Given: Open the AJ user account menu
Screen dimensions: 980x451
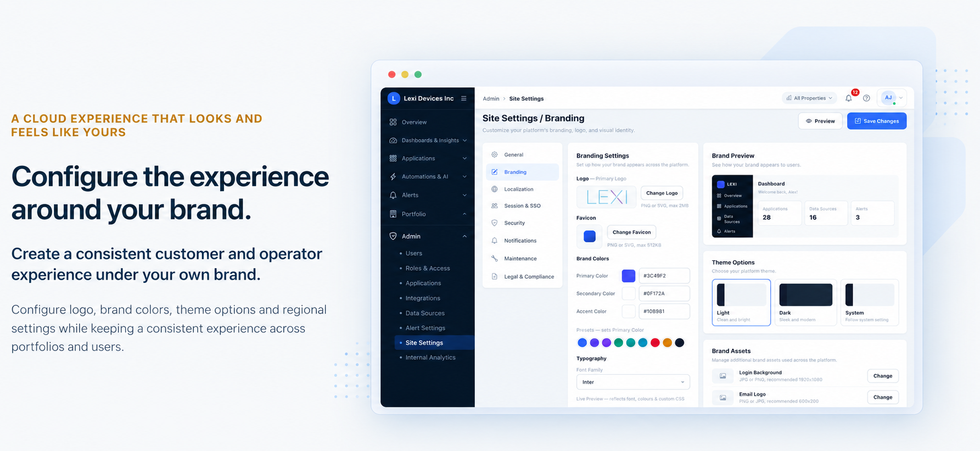Looking at the screenshot, I should tap(892, 98).
